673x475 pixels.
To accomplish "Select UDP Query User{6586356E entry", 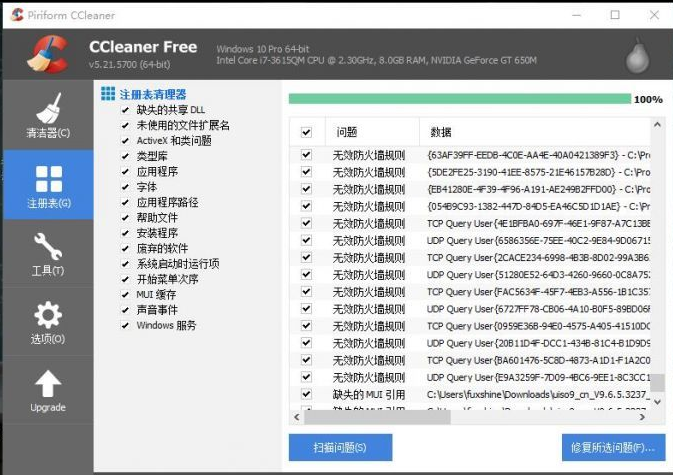I will click(538, 241).
